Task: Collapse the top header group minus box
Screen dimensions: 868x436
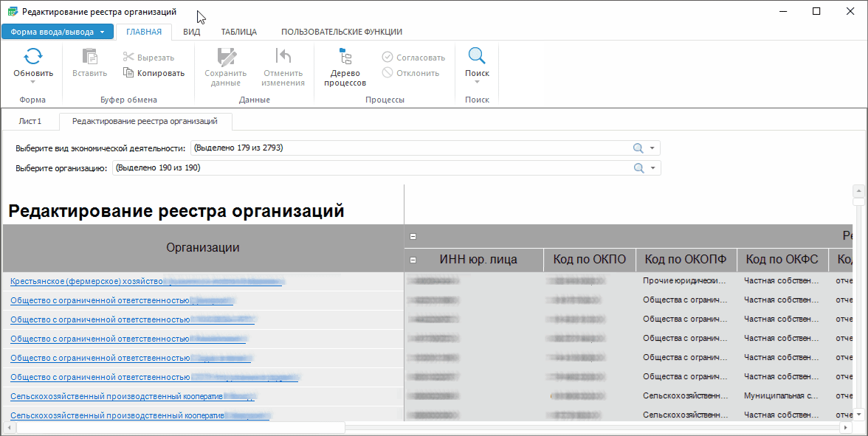Action: (413, 237)
